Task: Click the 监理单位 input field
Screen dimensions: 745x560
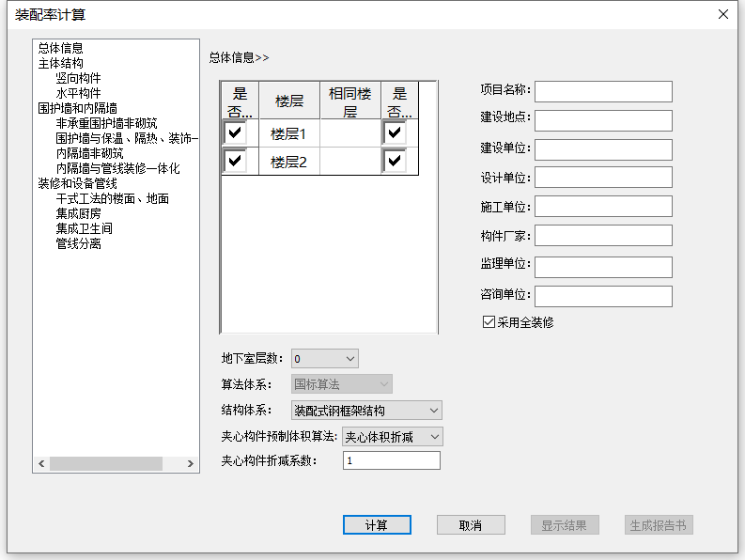Action: (x=603, y=267)
